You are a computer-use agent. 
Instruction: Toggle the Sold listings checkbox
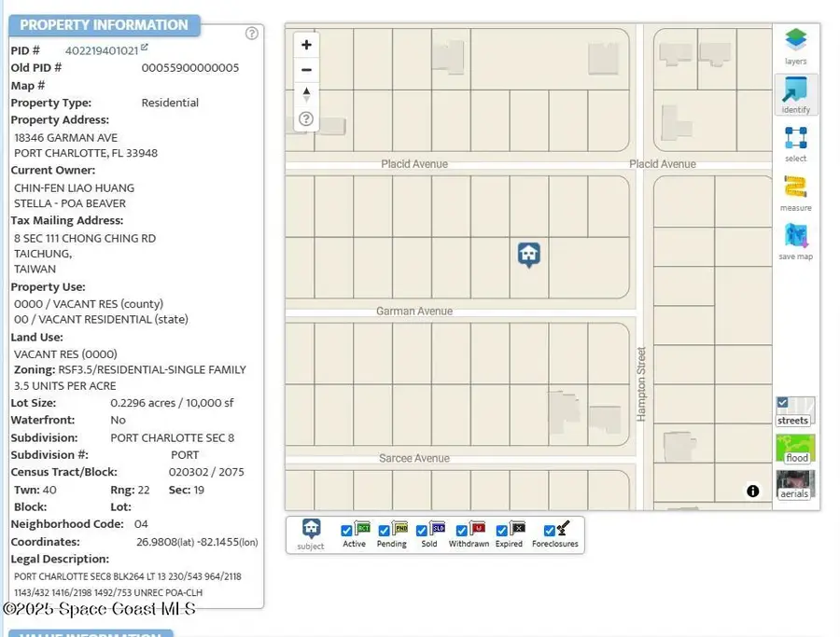point(422,531)
